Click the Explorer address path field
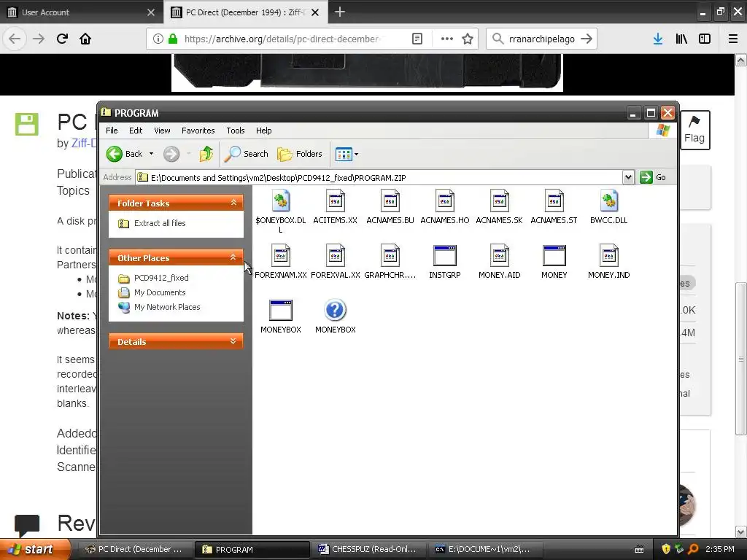This screenshot has height=560, width=747. pyautogui.click(x=379, y=178)
